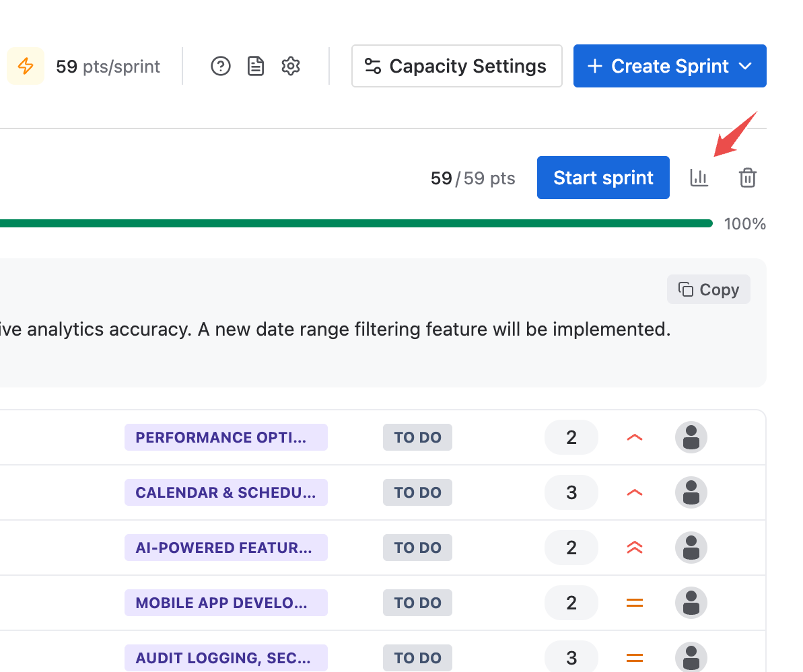Delete the sprint with trash icon
803x672 pixels.
[x=748, y=178]
